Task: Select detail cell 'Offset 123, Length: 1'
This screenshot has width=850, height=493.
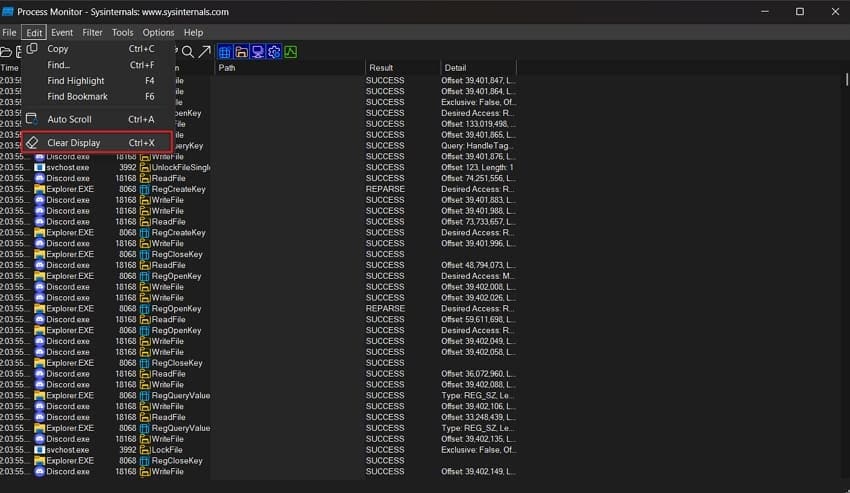Action: [x=479, y=168]
